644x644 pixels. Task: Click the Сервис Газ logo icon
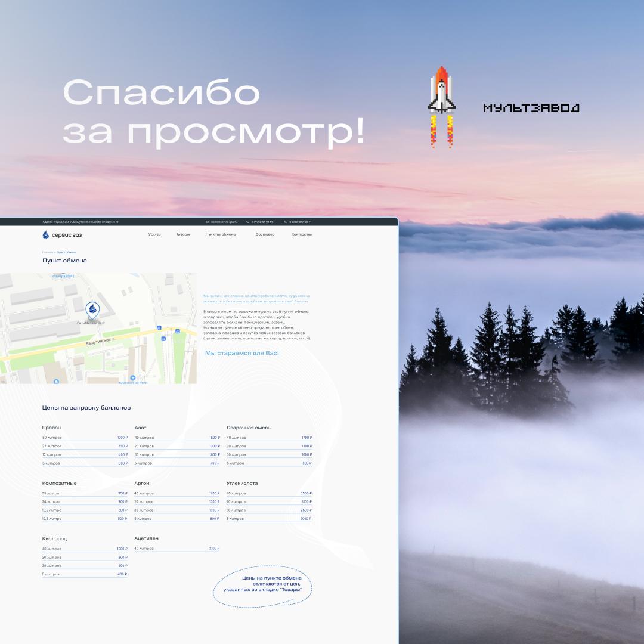pos(46,235)
